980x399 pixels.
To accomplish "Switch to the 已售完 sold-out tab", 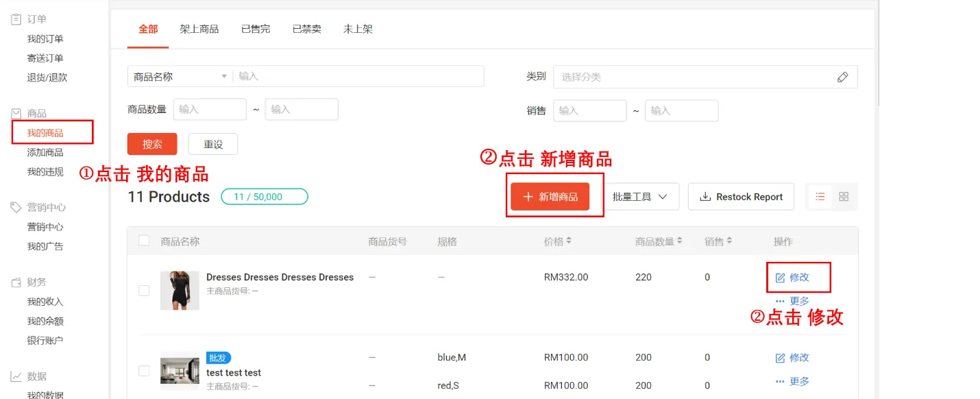I will pyautogui.click(x=255, y=29).
